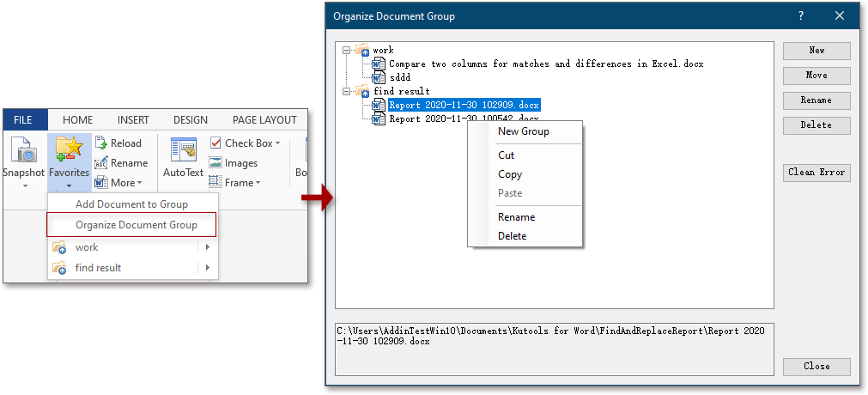Click the Rename icon in ribbon
The image size is (868, 395).
tap(101, 163)
